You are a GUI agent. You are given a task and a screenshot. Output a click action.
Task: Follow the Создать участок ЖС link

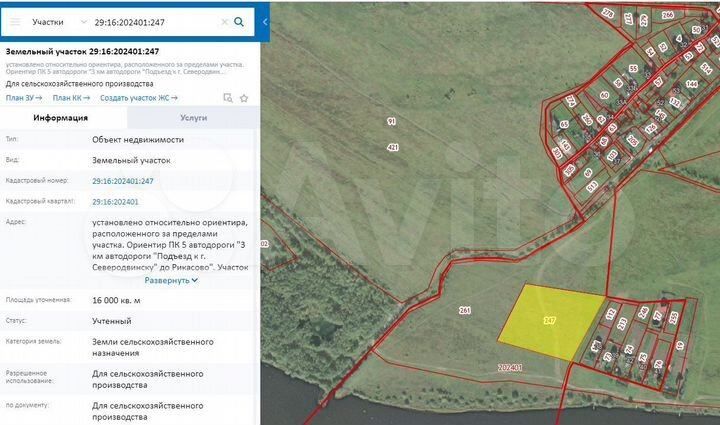[x=139, y=98]
